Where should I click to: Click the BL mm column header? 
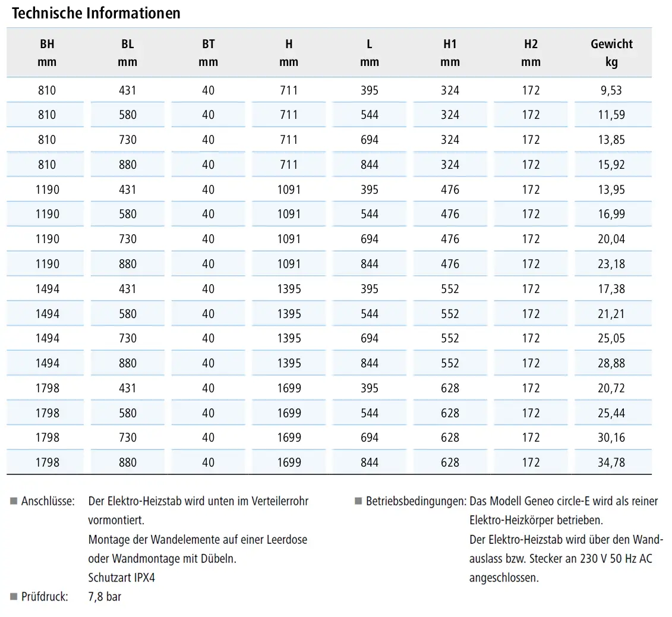pos(128,53)
